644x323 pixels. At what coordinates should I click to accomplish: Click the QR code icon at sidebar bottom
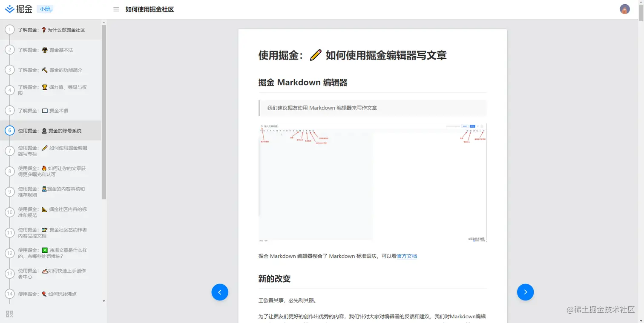(x=9, y=314)
